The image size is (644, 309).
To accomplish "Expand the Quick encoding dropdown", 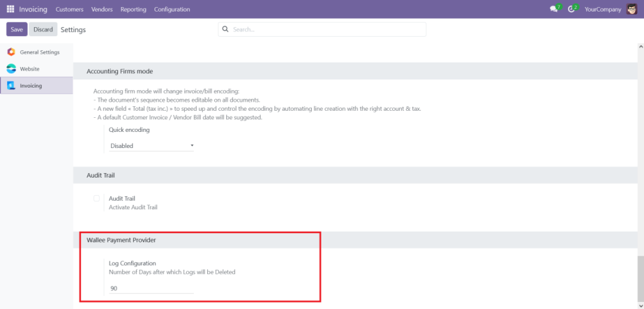I will coord(151,146).
